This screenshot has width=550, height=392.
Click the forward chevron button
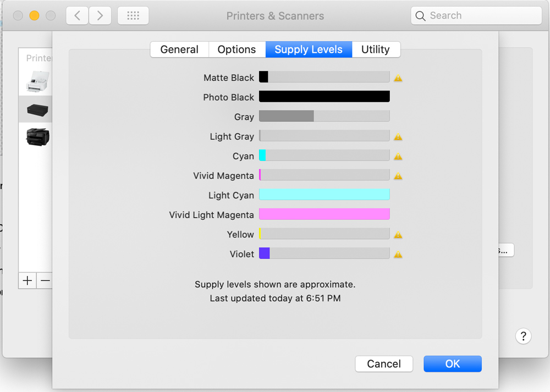100,16
